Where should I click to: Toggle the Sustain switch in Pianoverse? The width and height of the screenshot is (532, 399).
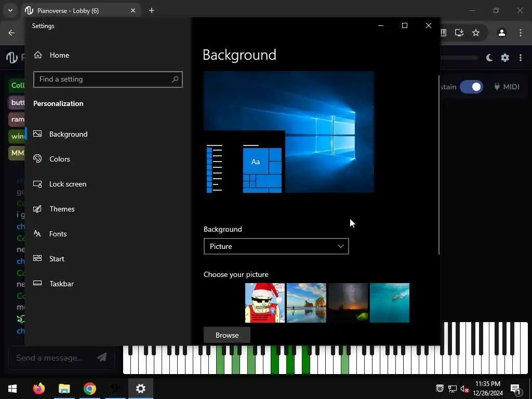pyautogui.click(x=471, y=87)
